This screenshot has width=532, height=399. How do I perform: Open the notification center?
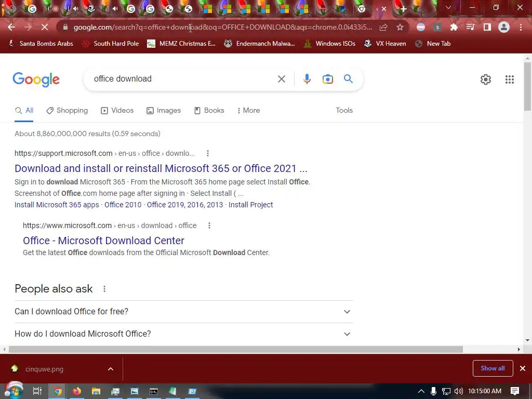click(515, 391)
